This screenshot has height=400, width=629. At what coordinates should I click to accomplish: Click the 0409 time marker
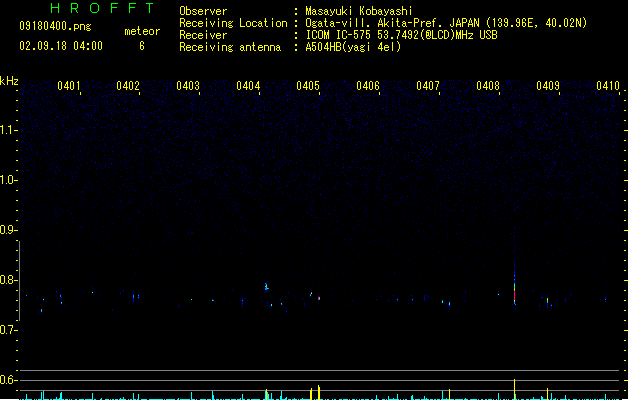coord(548,86)
